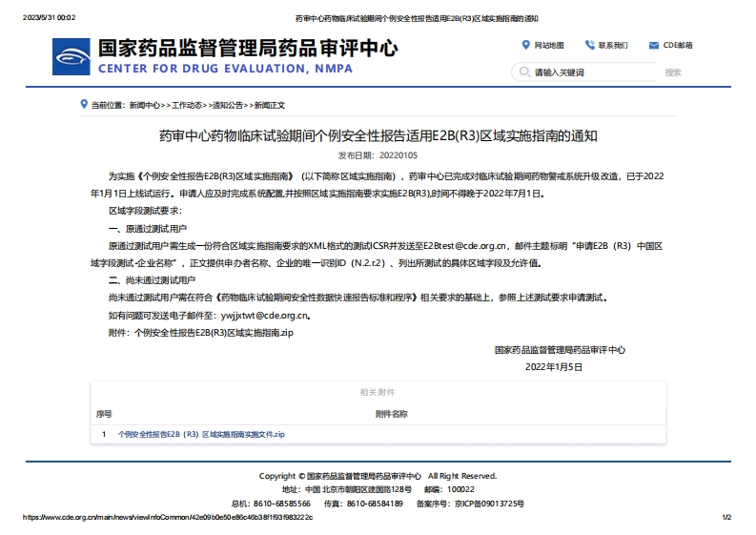Click the magnifier icon in search box
The height and width of the screenshot is (535, 756).
[x=523, y=72]
